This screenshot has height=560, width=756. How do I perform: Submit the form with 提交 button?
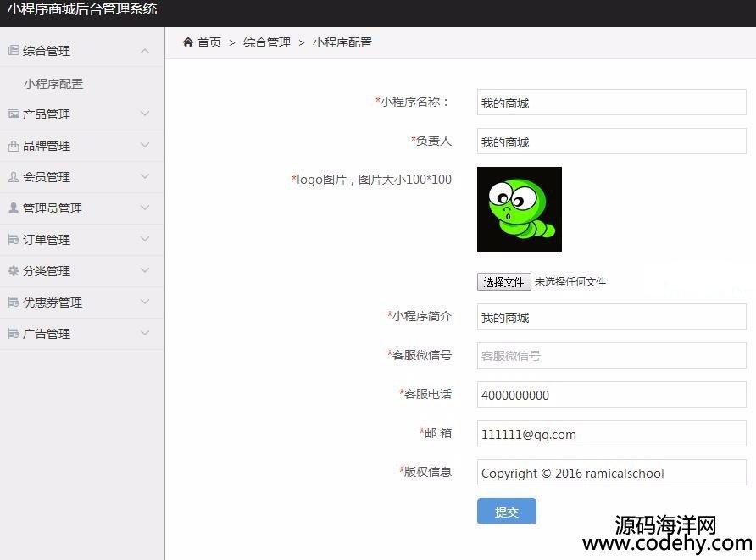pyautogui.click(x=506, y=512)
